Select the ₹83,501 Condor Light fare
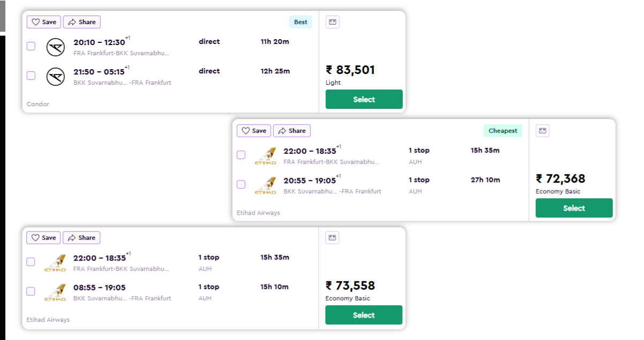This screenshot has width=644, height=340. [x=364, y=99]
